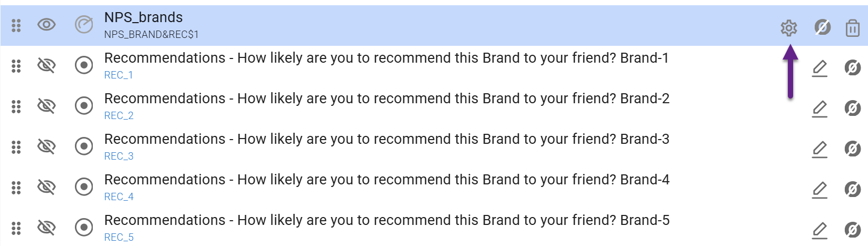Click the exclude icon on NPS_brands row
Image resolution: width=868 pixels, height=246 pixels.
[822, 27]
